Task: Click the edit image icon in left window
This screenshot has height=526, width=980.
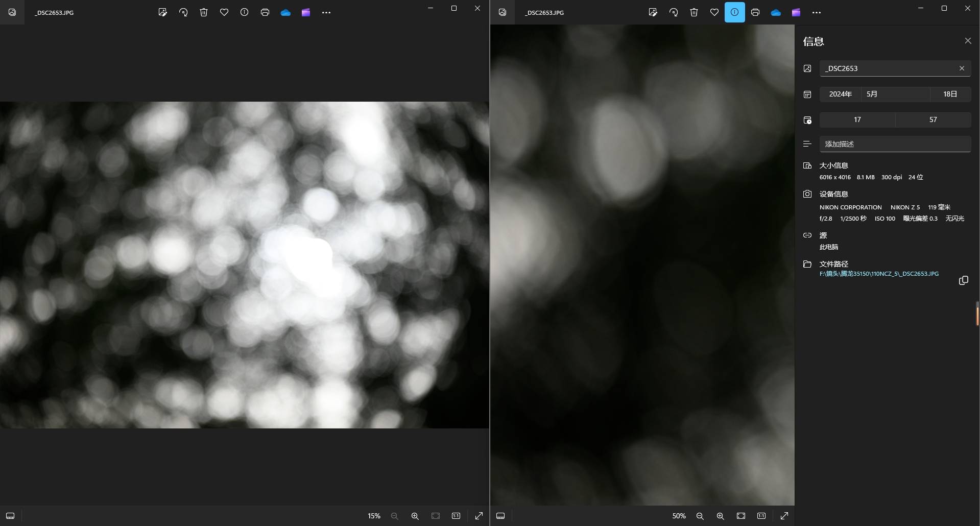Action: pyautogui.click(x=162, y=12)
